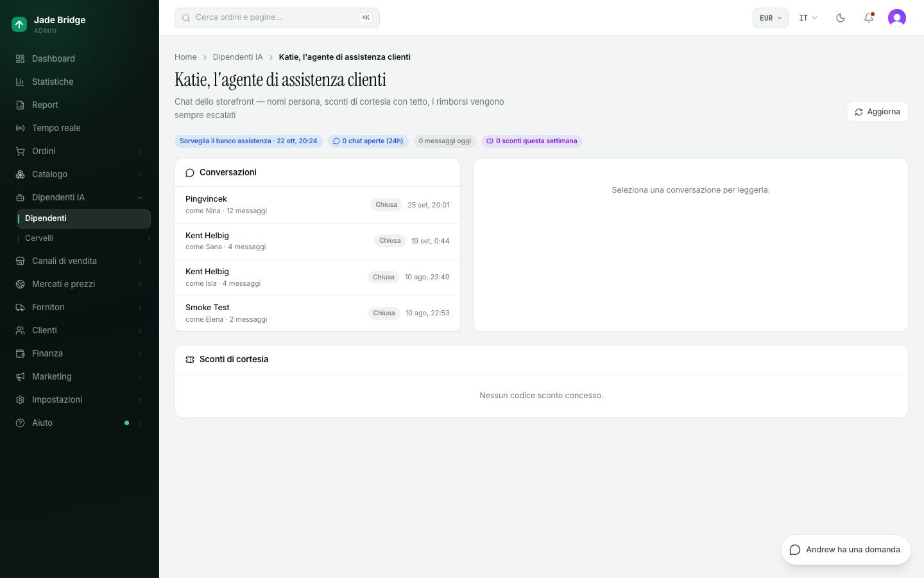924x578 pixels.
Task: Click the Finanza wallet icon
Action: pos(20,354)
